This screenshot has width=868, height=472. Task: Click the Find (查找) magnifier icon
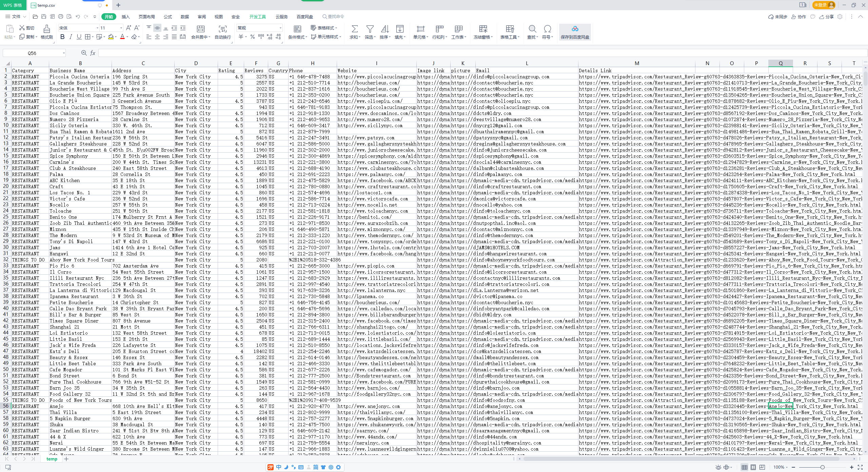pos(532,29)
